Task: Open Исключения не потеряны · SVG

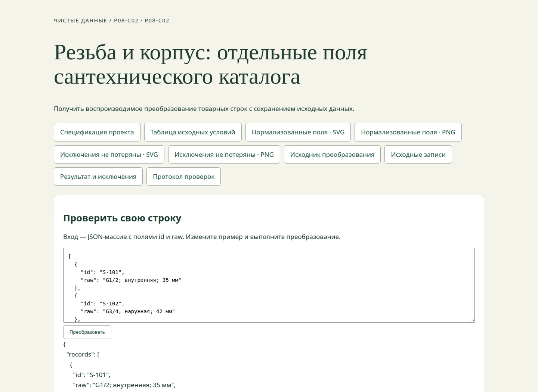Action: point(109,155)
